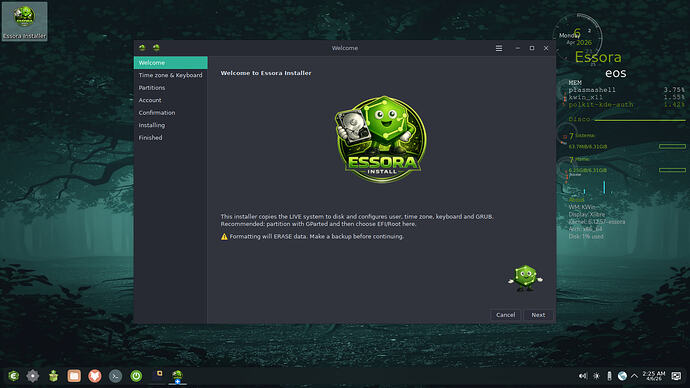
Task: Open the Essora Installer desktop shortcut
Action: pos(24,22)
